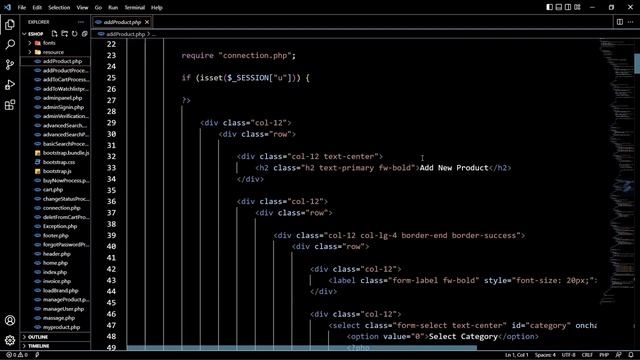Collapse all folders in Explorer
Image resolution: width=640 pixels, height=360 pixels.
point(84,34)
